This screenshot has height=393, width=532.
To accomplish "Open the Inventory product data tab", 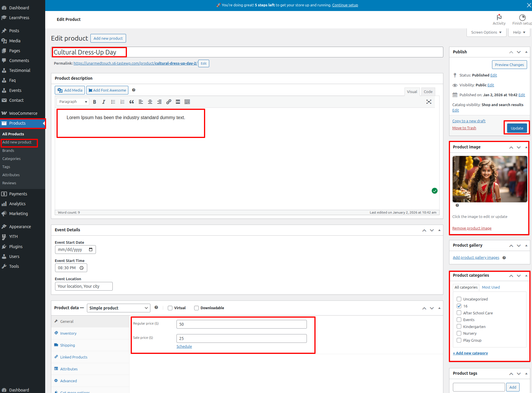I will (x=68, y=333).
